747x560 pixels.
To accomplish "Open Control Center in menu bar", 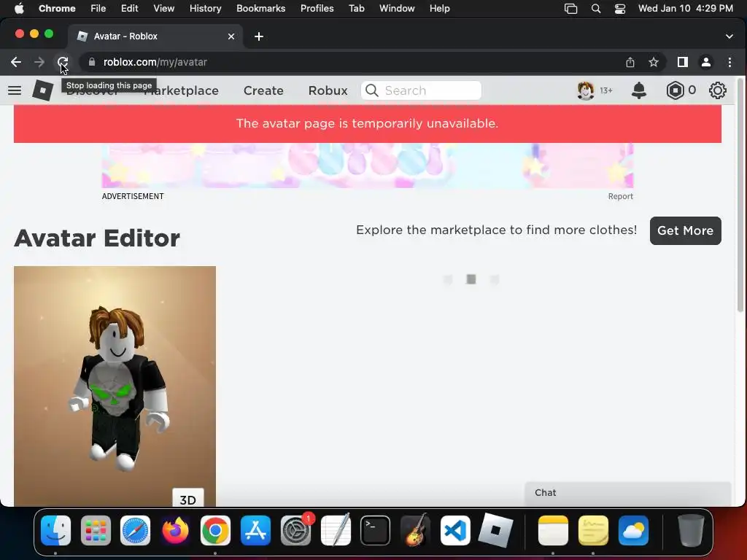I will tap(619, 8).
